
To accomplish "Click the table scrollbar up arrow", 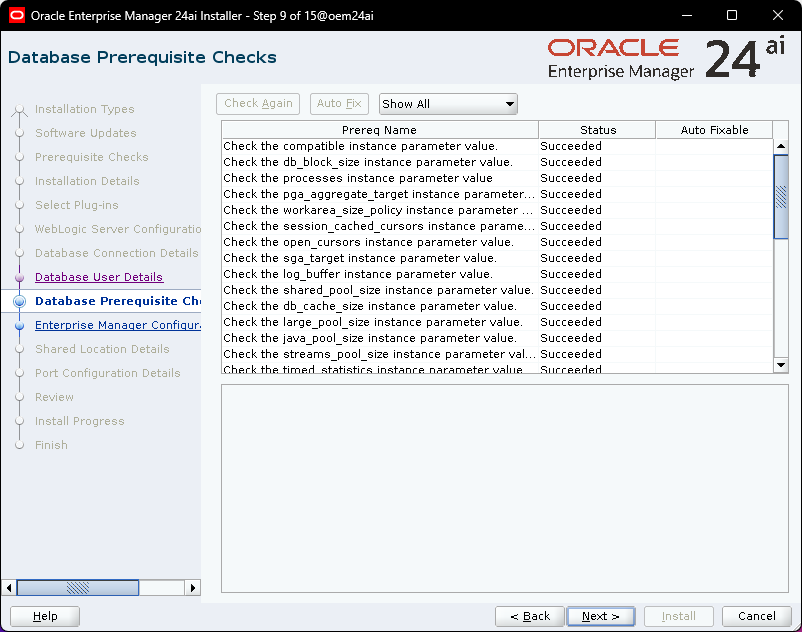I will click(782, 146).
